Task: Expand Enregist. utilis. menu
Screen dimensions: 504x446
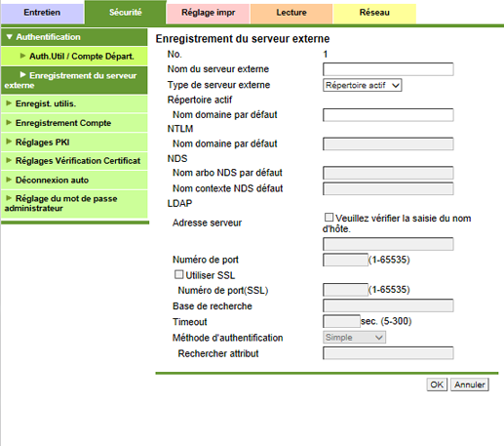Action: click(74, 103)
